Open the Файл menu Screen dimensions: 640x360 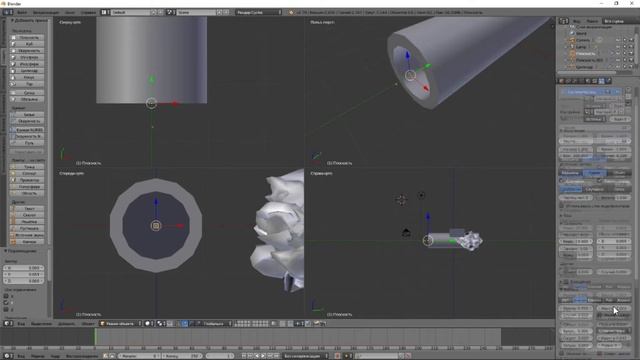click(22, 12)
